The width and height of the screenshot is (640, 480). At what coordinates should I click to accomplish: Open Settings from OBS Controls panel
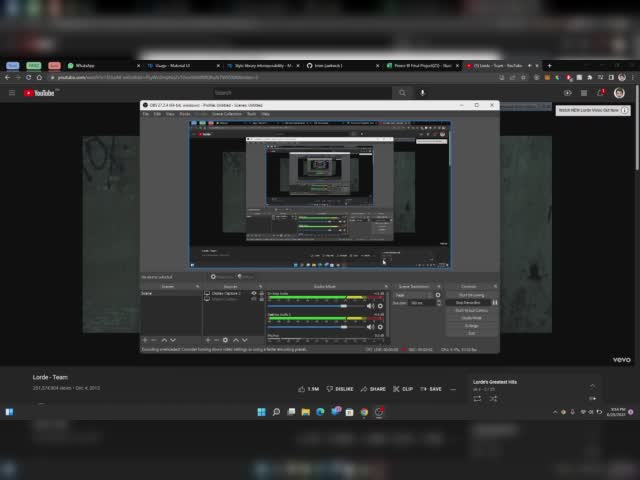[x=471, y=326]
